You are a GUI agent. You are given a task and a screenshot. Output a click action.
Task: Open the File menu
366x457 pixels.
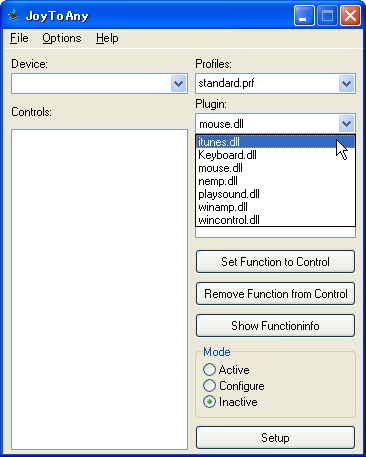[19, 38]
